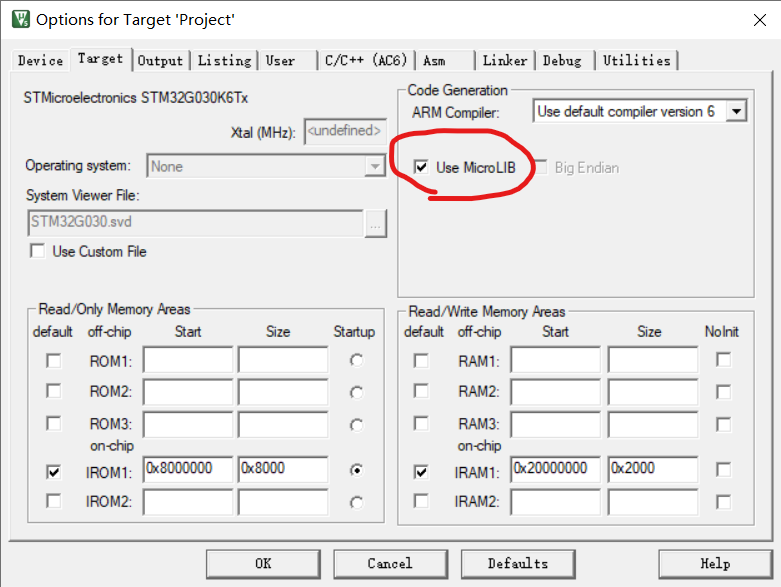Enable NoInit for RAM3
Screen dimensions: 781x587
[x=724, y=425]
